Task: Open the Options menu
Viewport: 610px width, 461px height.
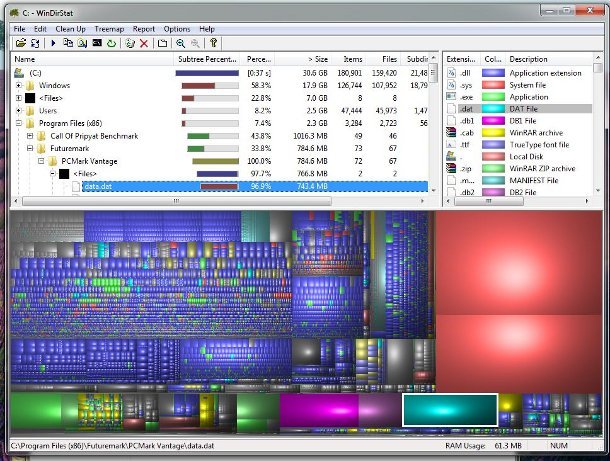Action: pyautogui.click(x=177, y=29)
